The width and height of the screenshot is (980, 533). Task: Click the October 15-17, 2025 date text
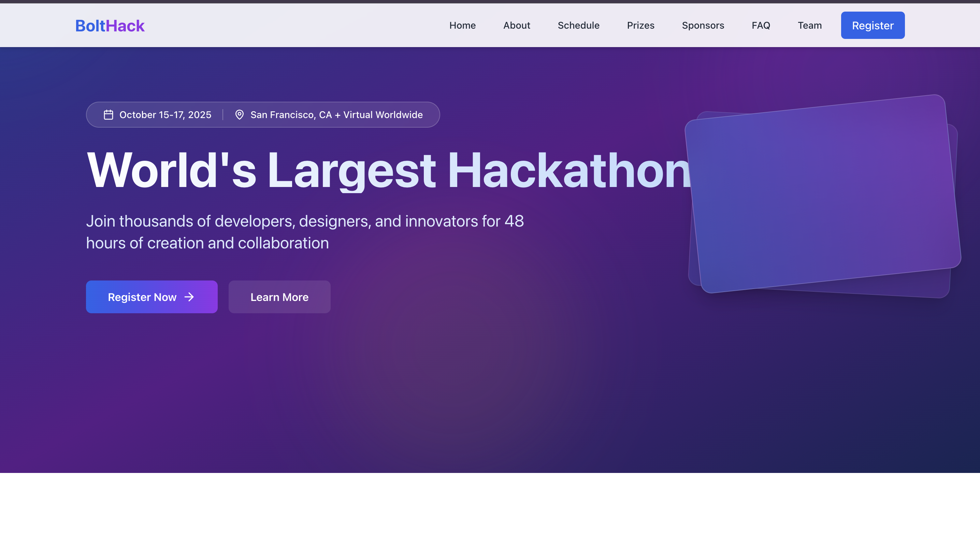click(165, 115)
